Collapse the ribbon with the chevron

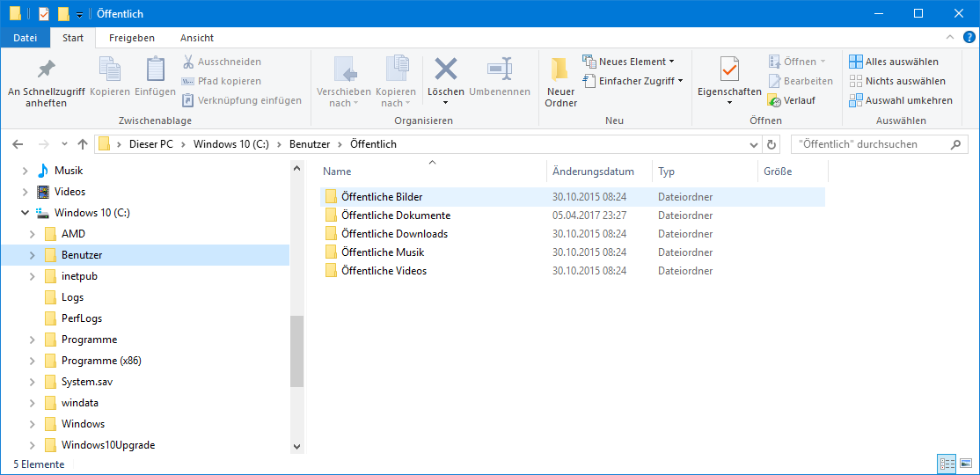[950, 38]
